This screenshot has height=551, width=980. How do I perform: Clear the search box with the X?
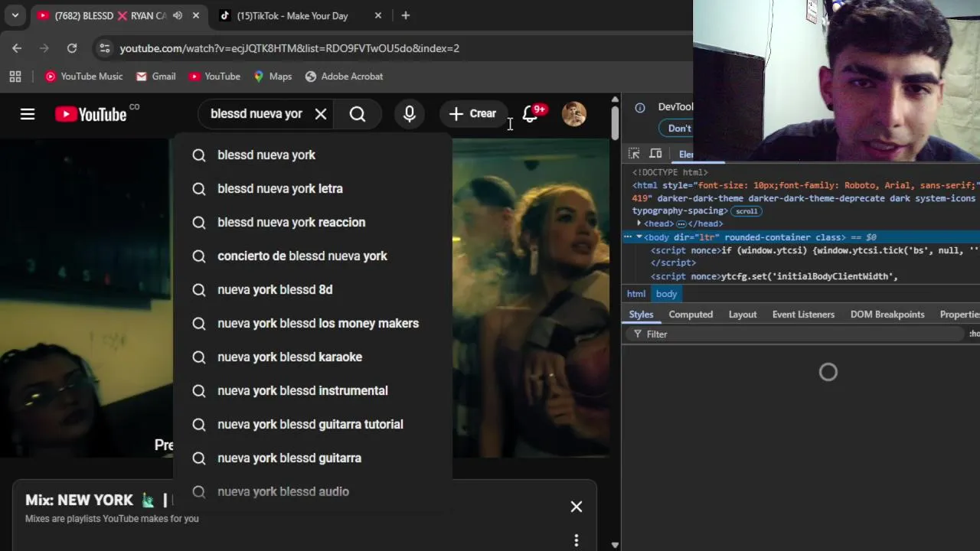click(321, 114)
